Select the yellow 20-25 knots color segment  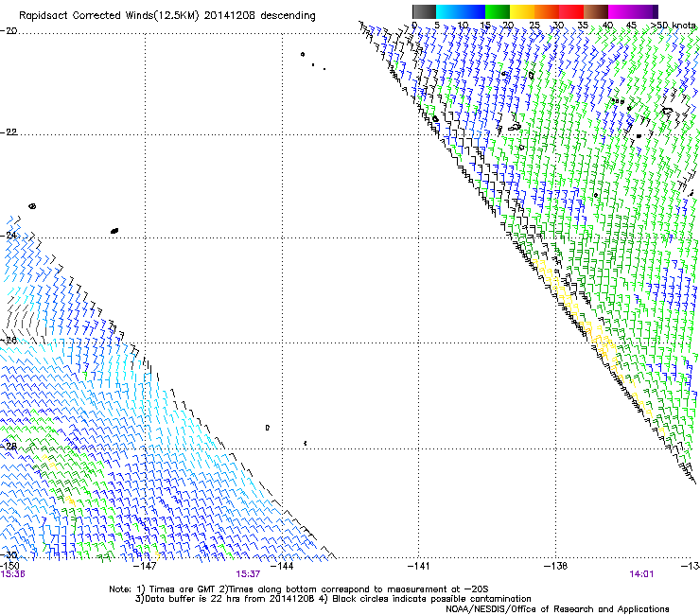(x=522, y=11)
